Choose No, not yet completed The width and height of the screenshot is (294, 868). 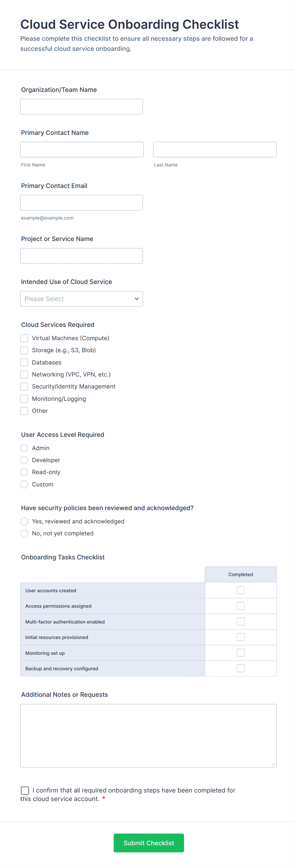(x=24, y=533)
